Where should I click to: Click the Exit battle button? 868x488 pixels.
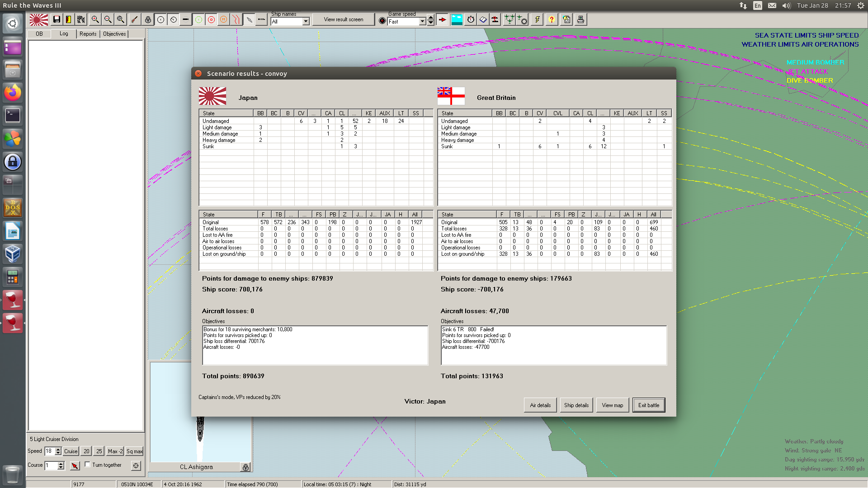coord(649,405)
